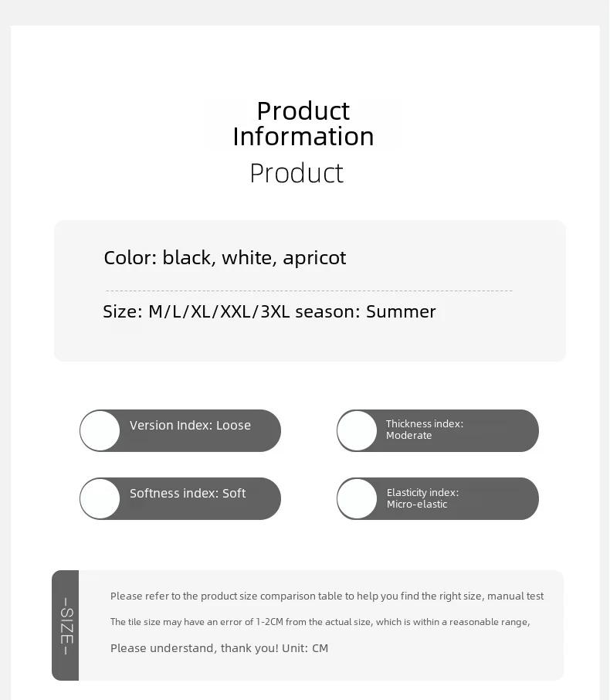Image resolution: width=610 pixels, height=700 pixels.
Task: Click the white knob on Version Index
Action: tap(100, 430)
